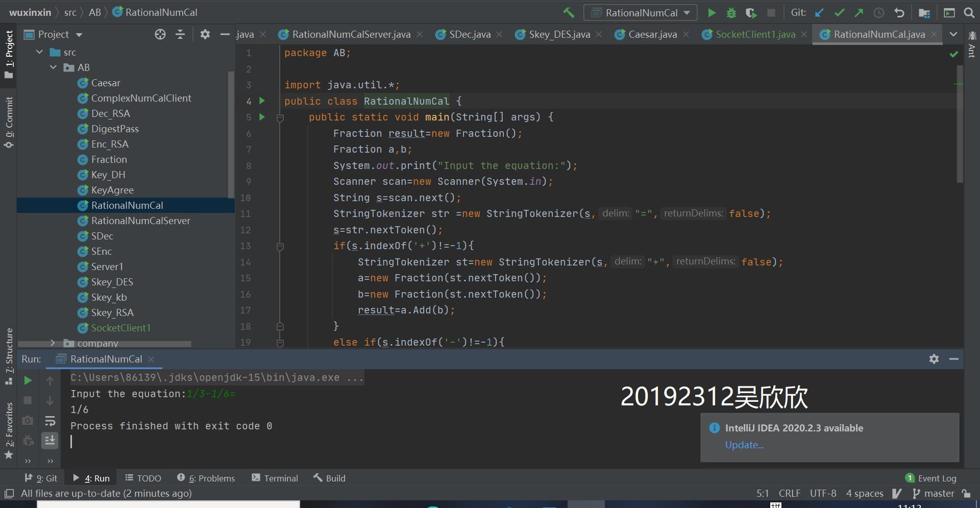This screenshot has height=508, width=980.
Task: Toggle the Commit side tool window
Action: 9,123
